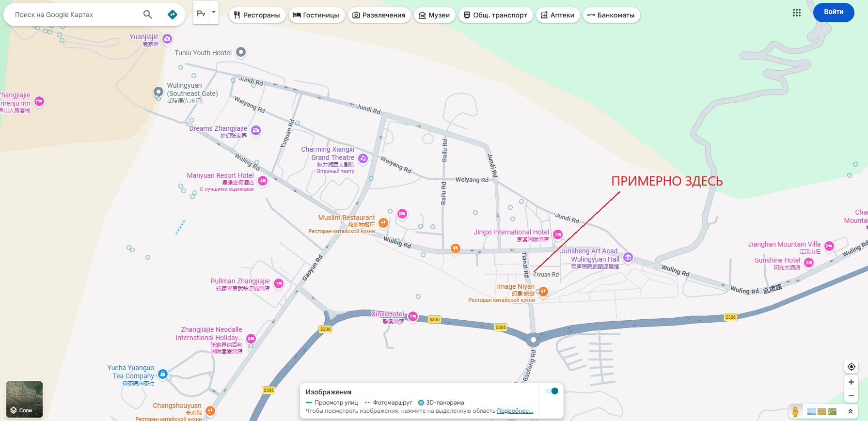The width and height of the screenshot is (868, 421).
Task: Open directions with the blue arrow icon
Action: tap(172, 15)
